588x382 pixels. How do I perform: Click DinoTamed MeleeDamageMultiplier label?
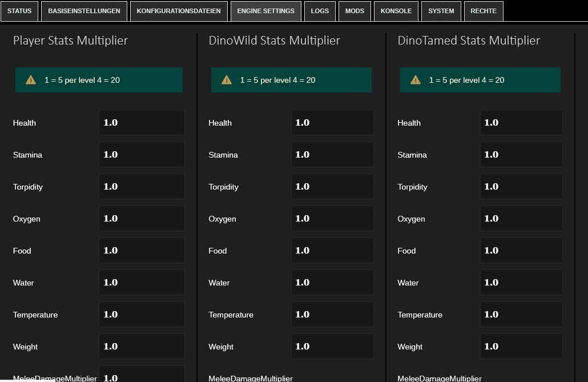[x=440, y=378]
